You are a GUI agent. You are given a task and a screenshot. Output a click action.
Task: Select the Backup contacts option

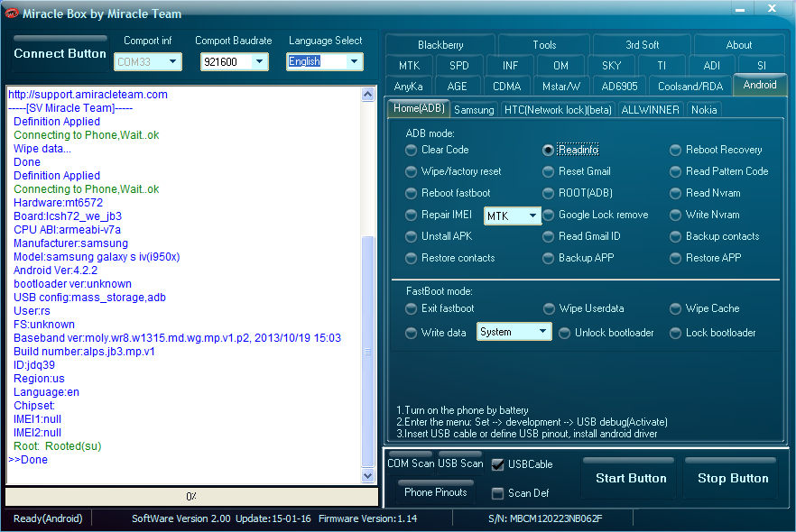pyautogui.click(x=715, y=236)
